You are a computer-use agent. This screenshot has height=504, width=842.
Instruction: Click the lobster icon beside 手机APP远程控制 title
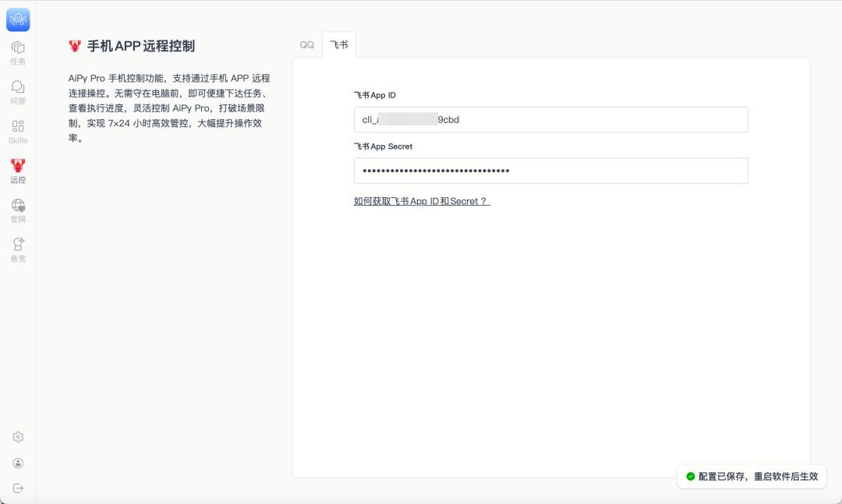coord(75,45)
